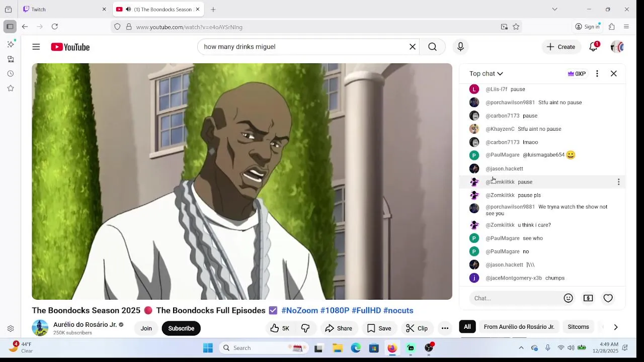Open the 0XP crown leaderboard
The width and height of the screenshot is (644, 362).
[577, 73]
